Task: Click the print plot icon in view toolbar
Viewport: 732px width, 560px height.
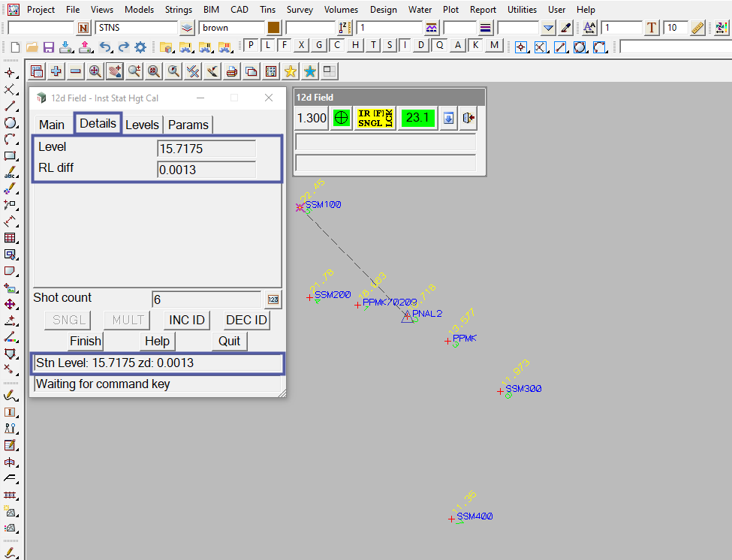Action: tap(232, 71)
